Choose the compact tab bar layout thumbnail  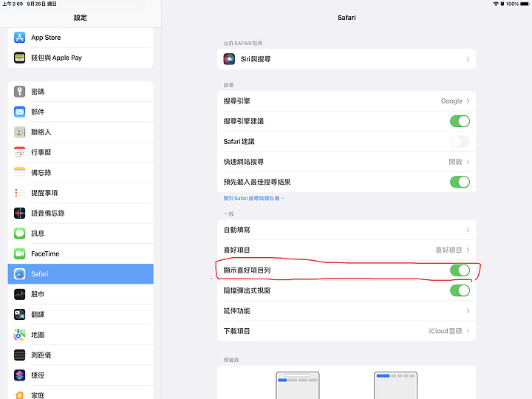[x=395, y=386]
